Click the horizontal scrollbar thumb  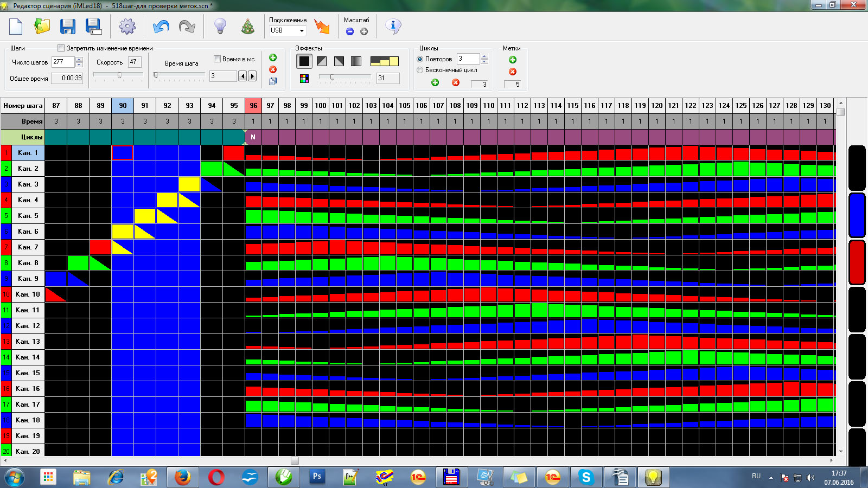pyautogui.click(x=295, y=461)
